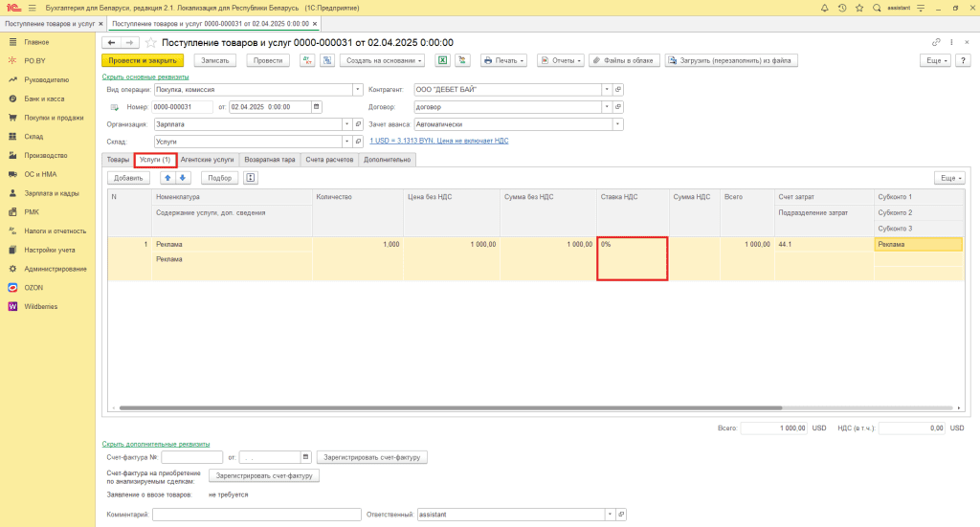Image resolution: width=980 pixels, height=527 pixels.
Task: Click Записать button
Action: pyautogui.click(x=215, y=60)
